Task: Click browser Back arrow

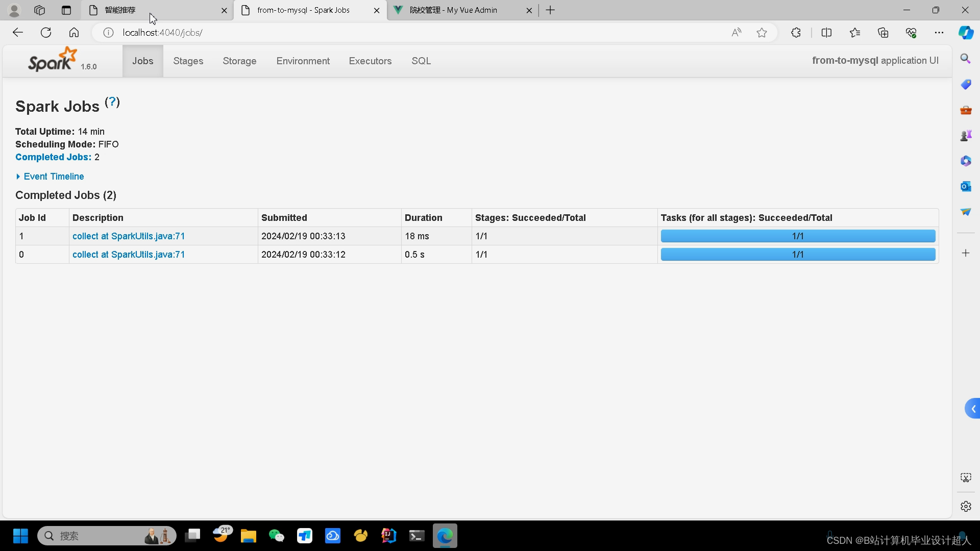Action: pos(18,33)
